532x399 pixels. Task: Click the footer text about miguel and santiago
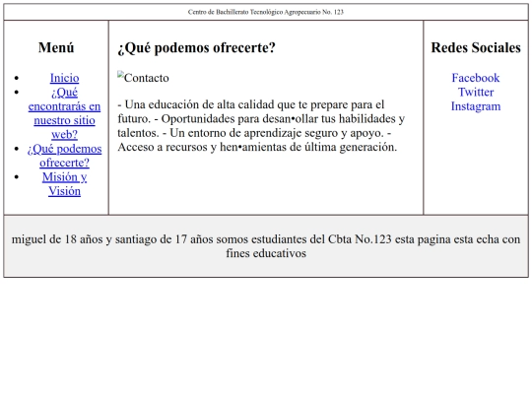coord(266,246)
